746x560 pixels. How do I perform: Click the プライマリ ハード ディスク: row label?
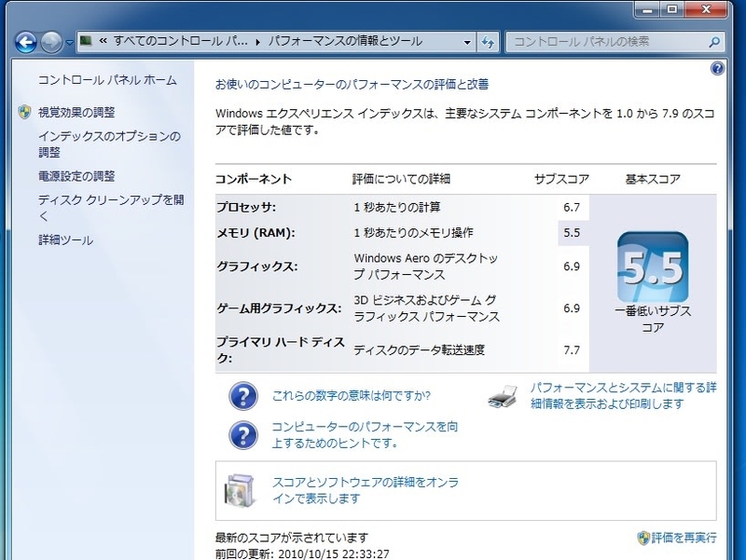tap(281, 349)
